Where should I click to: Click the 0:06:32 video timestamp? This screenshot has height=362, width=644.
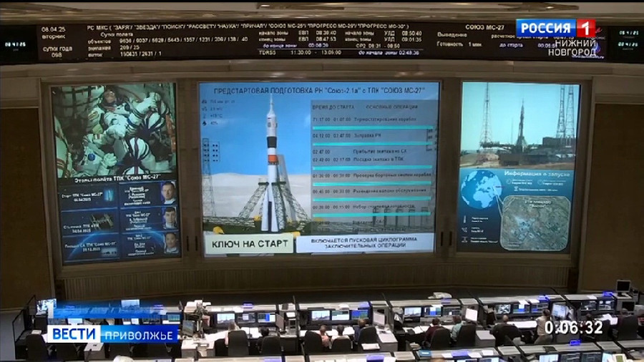coord(573,328)
